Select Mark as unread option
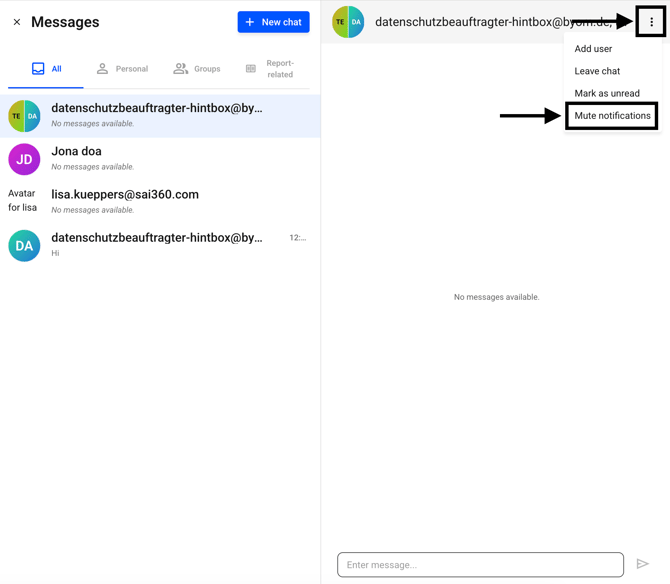 [606, 93]
